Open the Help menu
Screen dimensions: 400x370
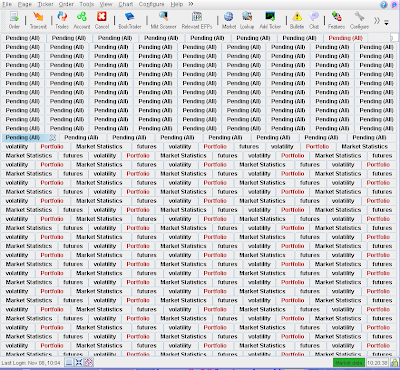coord(177,4)
